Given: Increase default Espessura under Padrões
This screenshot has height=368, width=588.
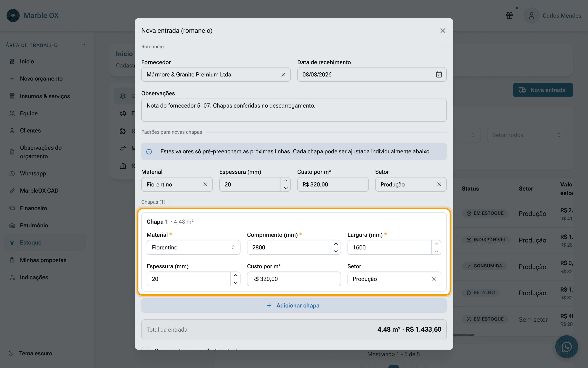Looking at the screenshot, I should click(286, 181).
